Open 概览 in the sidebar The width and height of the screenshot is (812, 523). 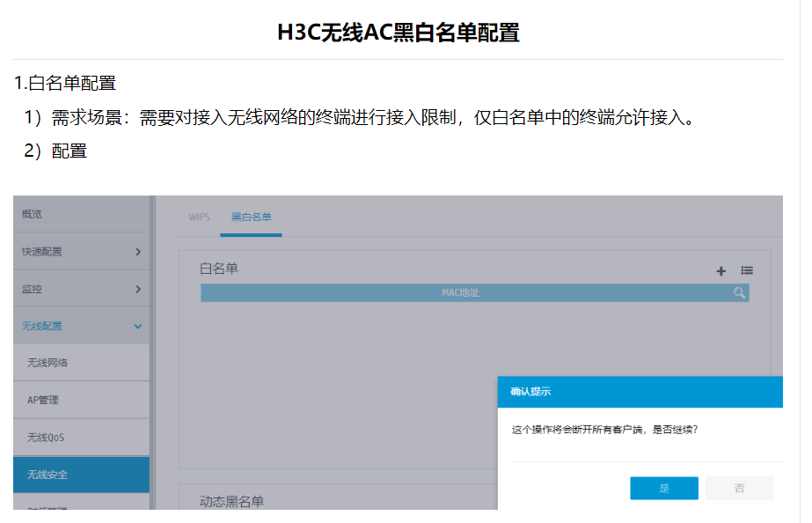click(81, 214)
